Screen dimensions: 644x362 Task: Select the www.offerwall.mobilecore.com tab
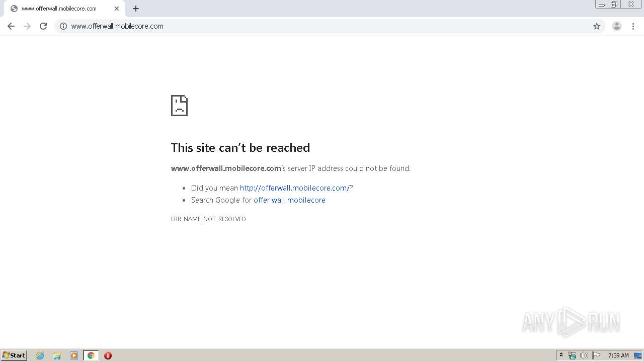pyautogui.click(x=64, y=9)
